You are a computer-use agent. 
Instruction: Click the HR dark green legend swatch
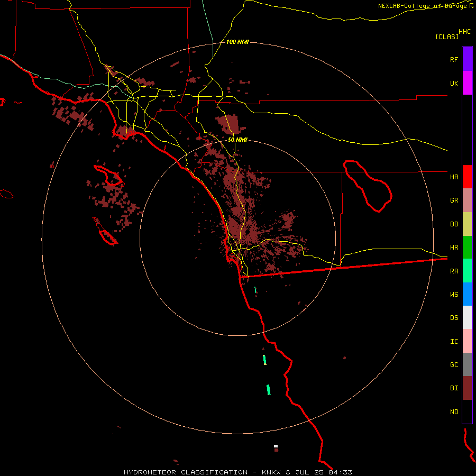pos(467,248)
